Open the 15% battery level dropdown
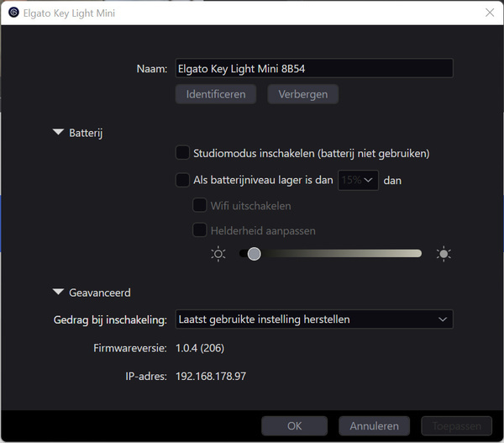Viewport: 504px width, 443px height. coord(358,180)
